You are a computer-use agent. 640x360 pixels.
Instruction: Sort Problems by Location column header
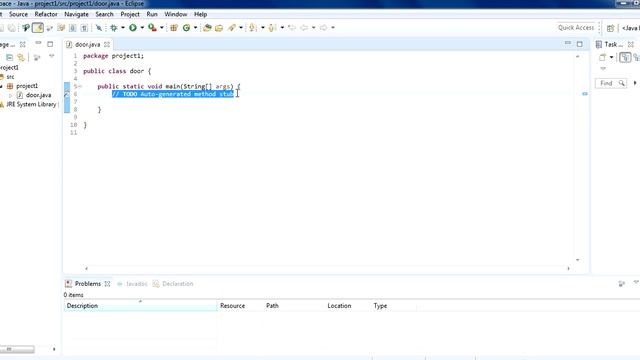coord(347,306)
